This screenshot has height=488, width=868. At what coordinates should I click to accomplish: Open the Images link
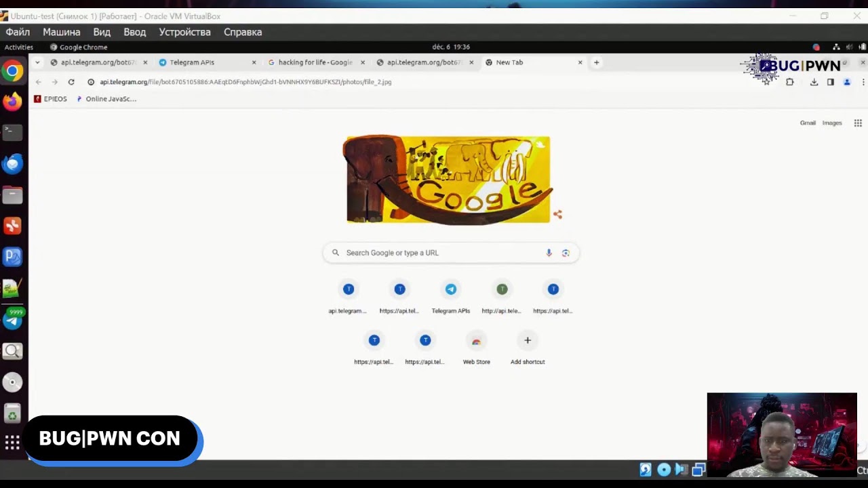point(832,123)
